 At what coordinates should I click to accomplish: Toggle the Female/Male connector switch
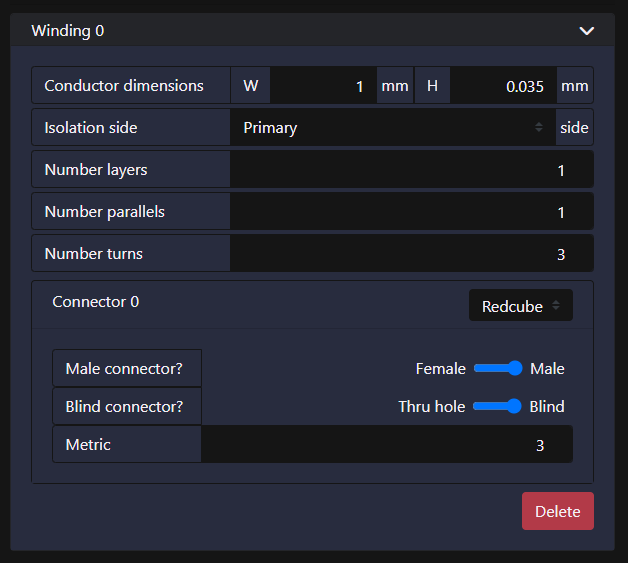(x=498, y=368)
